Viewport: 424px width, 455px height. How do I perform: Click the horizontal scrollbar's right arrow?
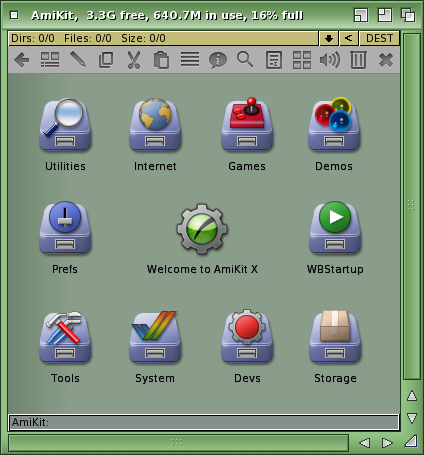[x=387, y=443]
